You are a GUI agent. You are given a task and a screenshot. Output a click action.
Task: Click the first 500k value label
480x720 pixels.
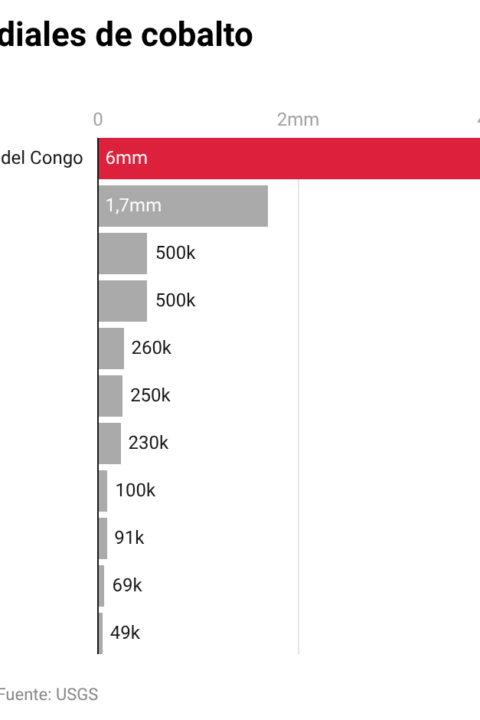[x=175, y=253]
